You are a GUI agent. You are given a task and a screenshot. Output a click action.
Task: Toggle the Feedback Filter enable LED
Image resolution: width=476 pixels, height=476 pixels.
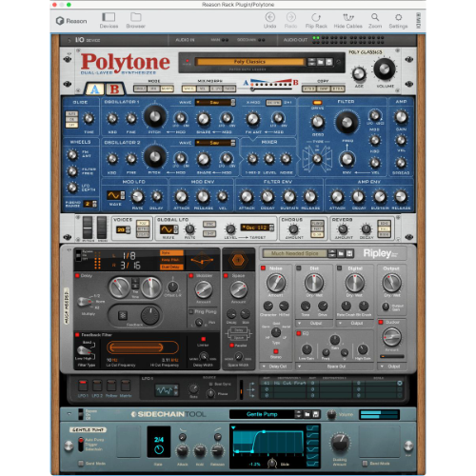click(77, 334)
